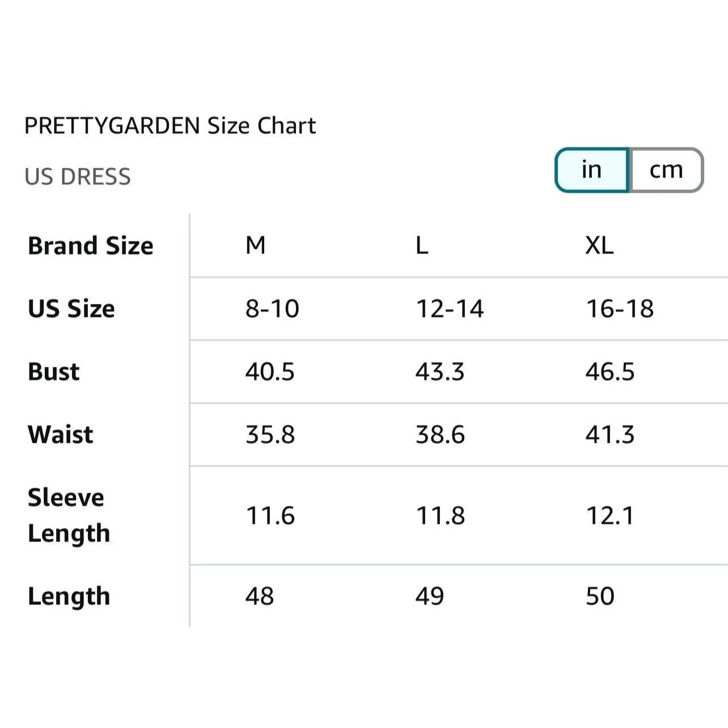Select the Waist row header

click(x=61, y=434)
